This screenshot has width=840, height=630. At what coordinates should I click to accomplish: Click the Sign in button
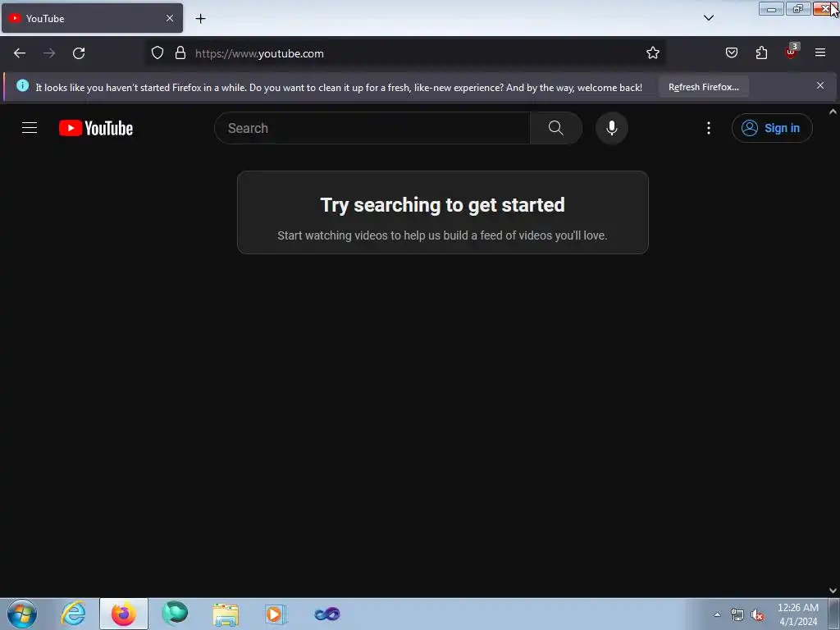pyautogui.click(x=771, y=128)
